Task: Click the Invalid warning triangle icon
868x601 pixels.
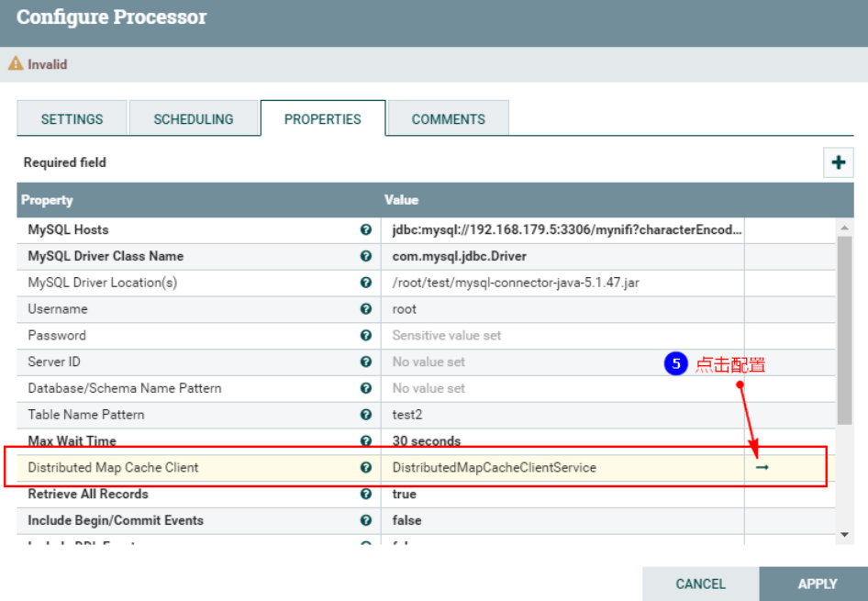Action: click(16, 63)
